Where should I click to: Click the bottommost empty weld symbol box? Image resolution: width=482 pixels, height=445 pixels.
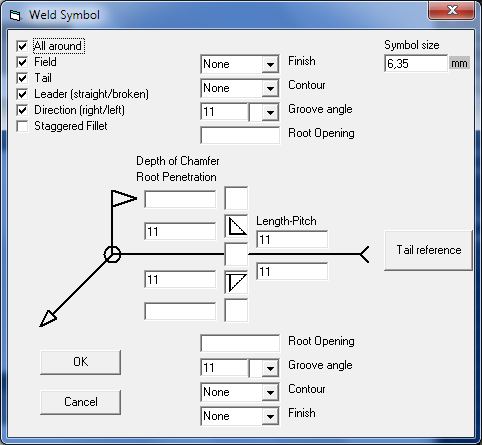[236, 310]
